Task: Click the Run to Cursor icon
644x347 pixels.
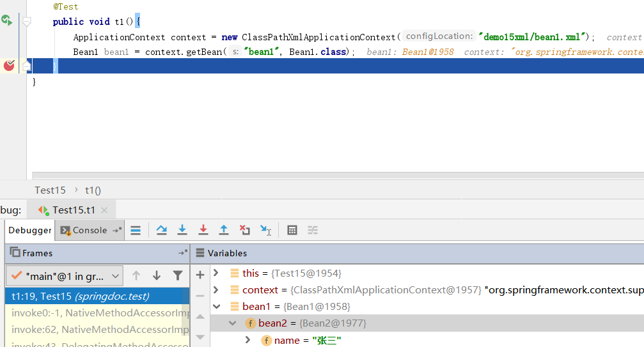Action: point(266,230)
